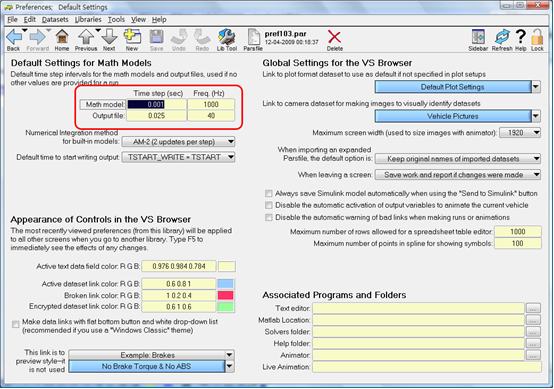The width and height of the screenshot is (554, 389).
Task: Go Back with the blue arrow
Action: click(x=14, y=37)
